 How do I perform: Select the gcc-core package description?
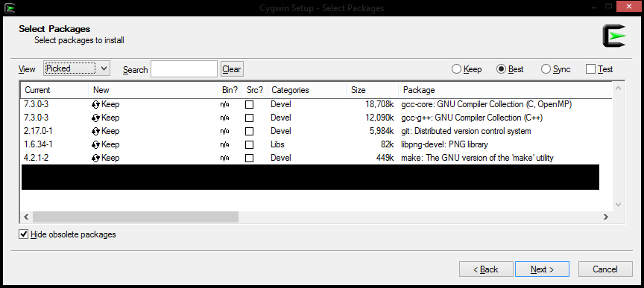click(x=486, y=105)
